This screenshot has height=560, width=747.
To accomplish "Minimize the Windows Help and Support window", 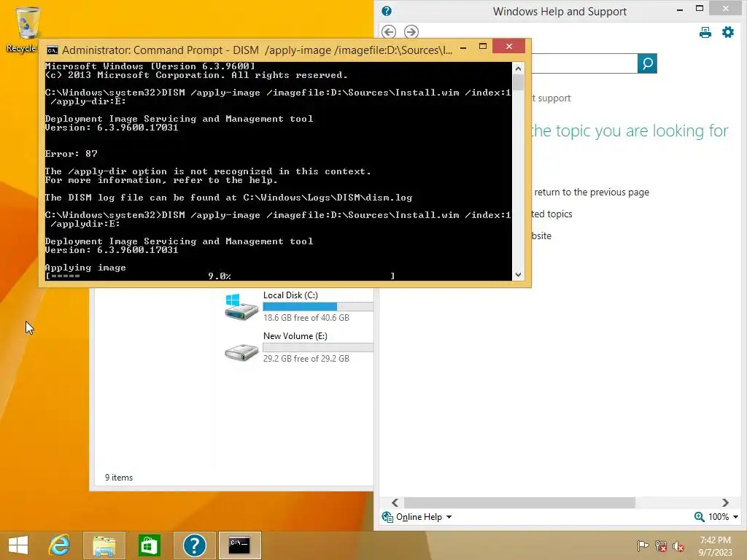I will (x=680, y=9).
